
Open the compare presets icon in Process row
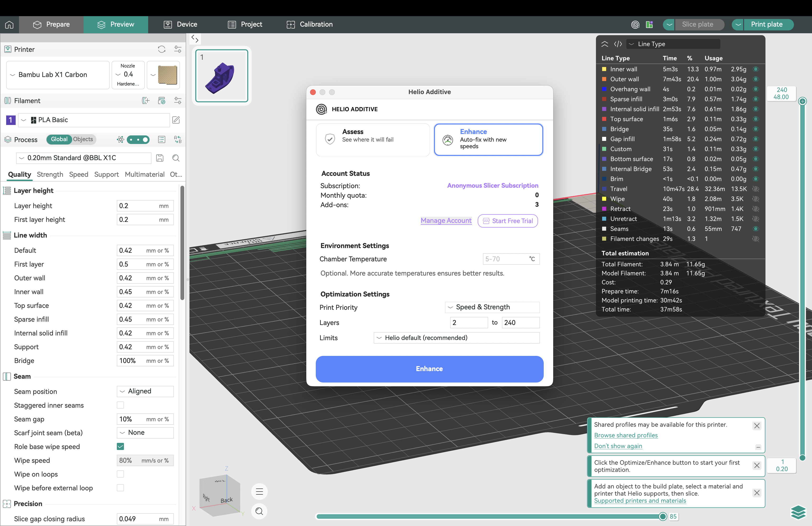(x=178, y=139)
